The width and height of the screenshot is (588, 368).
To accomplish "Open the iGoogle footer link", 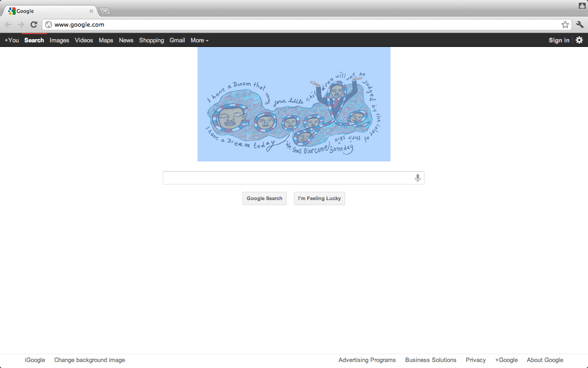I will pyautogui.click(x=35, y=360).
